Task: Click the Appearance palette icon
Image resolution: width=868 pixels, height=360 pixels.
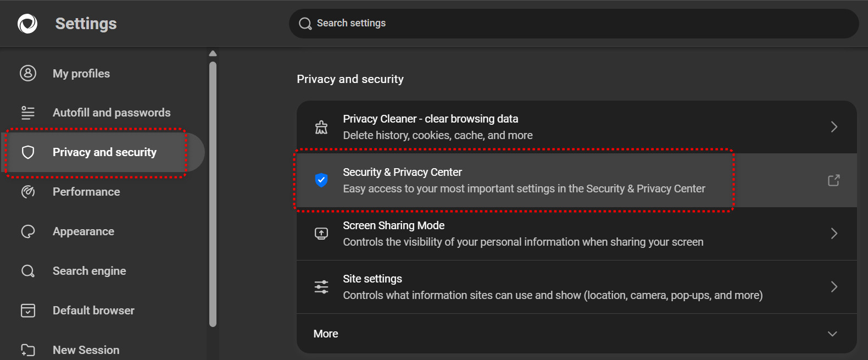Action: 28,231
